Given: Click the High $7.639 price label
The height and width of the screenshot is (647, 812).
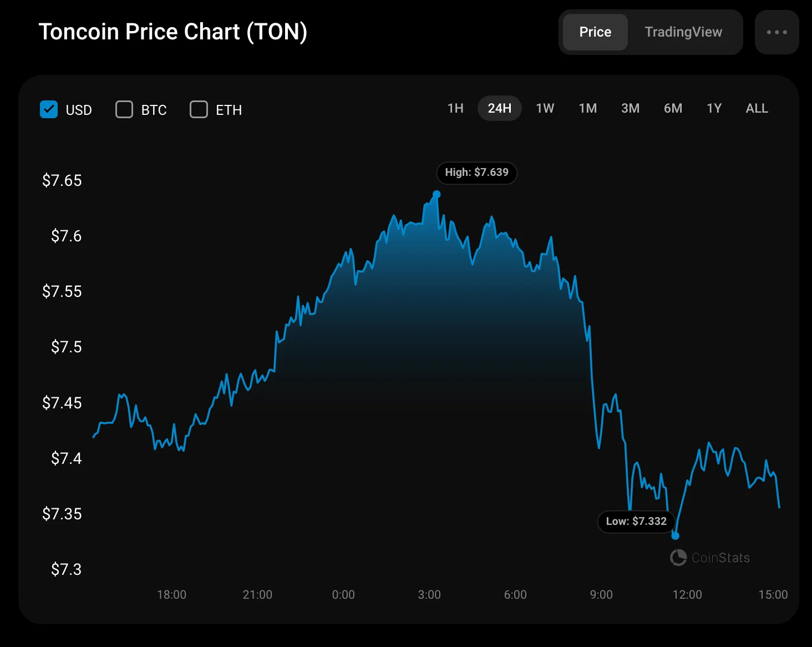Looking at the screenshot, I should (476, 173).
